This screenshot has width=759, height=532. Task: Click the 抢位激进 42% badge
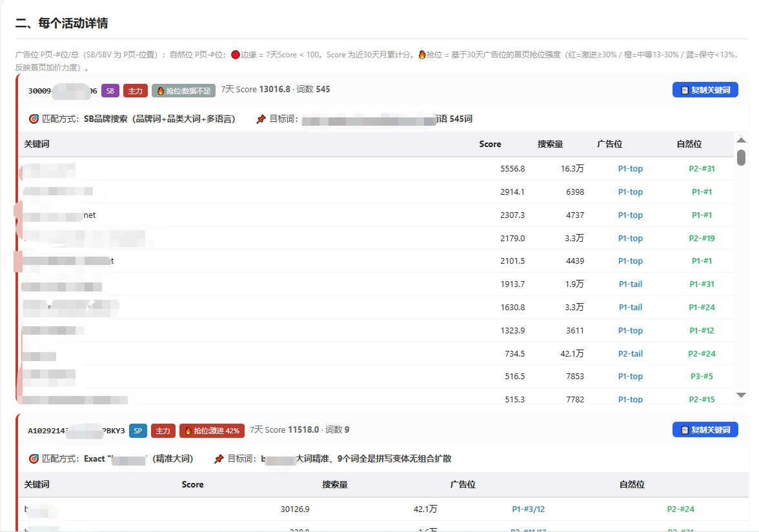point(212,431)
